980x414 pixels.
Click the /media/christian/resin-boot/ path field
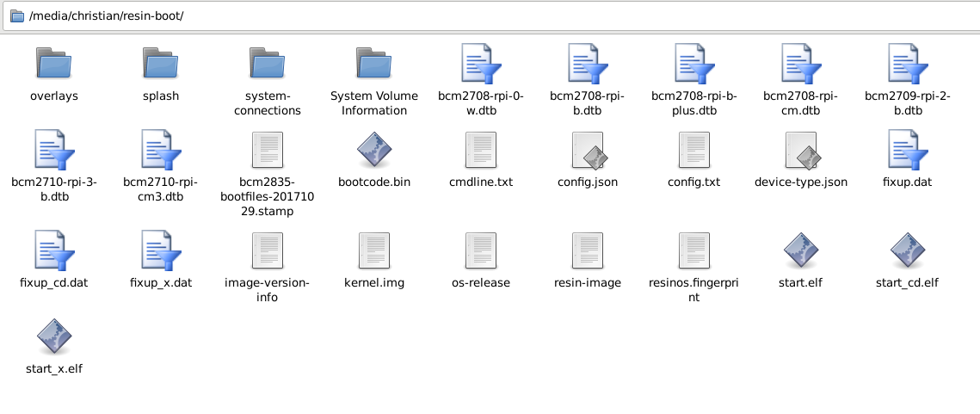click(490, 15)
